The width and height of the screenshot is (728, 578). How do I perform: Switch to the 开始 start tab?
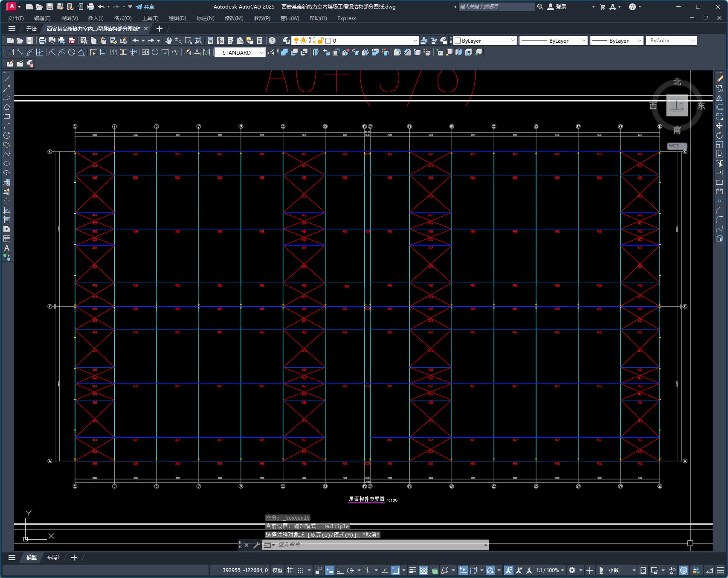[x=32, y=29]
